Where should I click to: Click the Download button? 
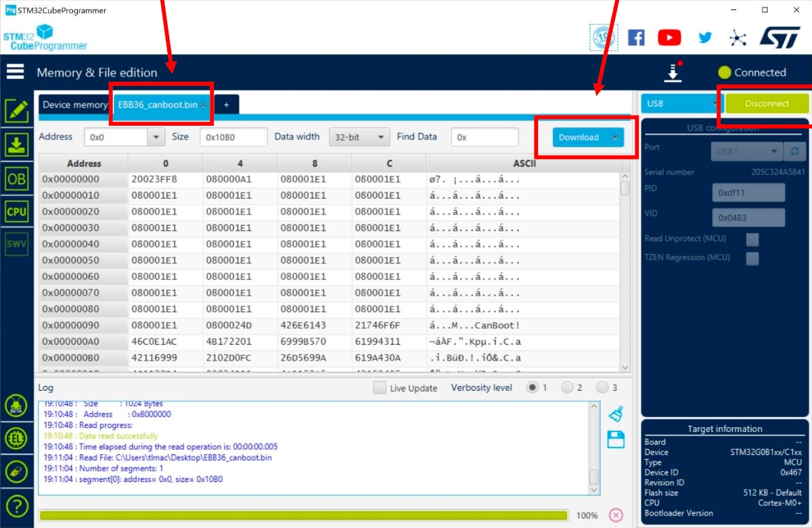579,137
